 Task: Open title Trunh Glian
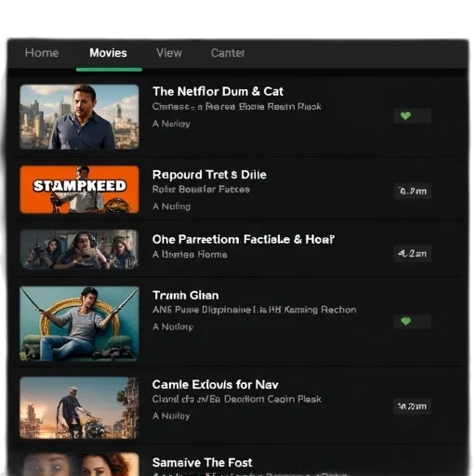click(x=186, y=296)
